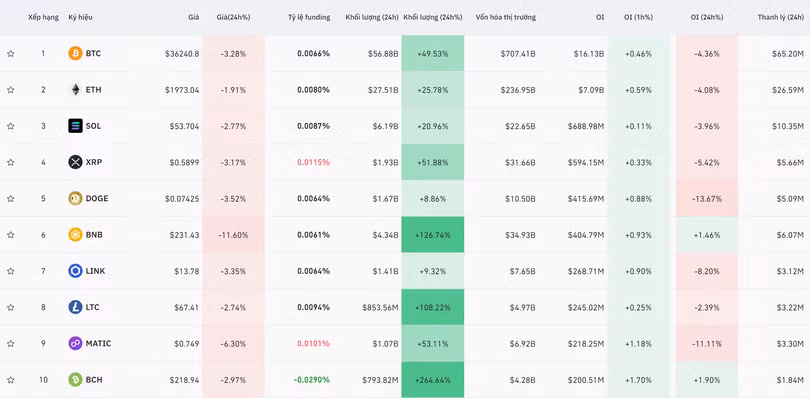
Task: Favorite XRP with its star icon
Action: (x=10, y=162)
